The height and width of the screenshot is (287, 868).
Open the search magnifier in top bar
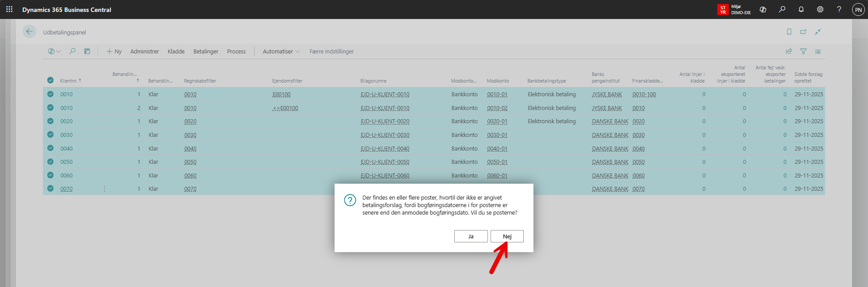click(x=782, y=9)
